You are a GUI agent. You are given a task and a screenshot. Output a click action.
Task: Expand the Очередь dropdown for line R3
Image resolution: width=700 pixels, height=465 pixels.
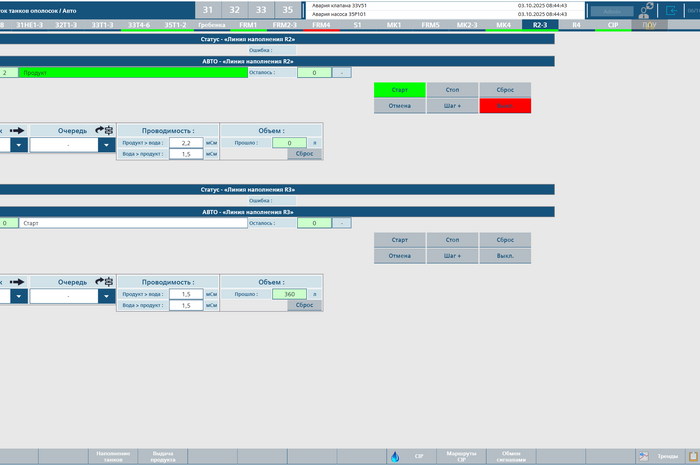105,297
